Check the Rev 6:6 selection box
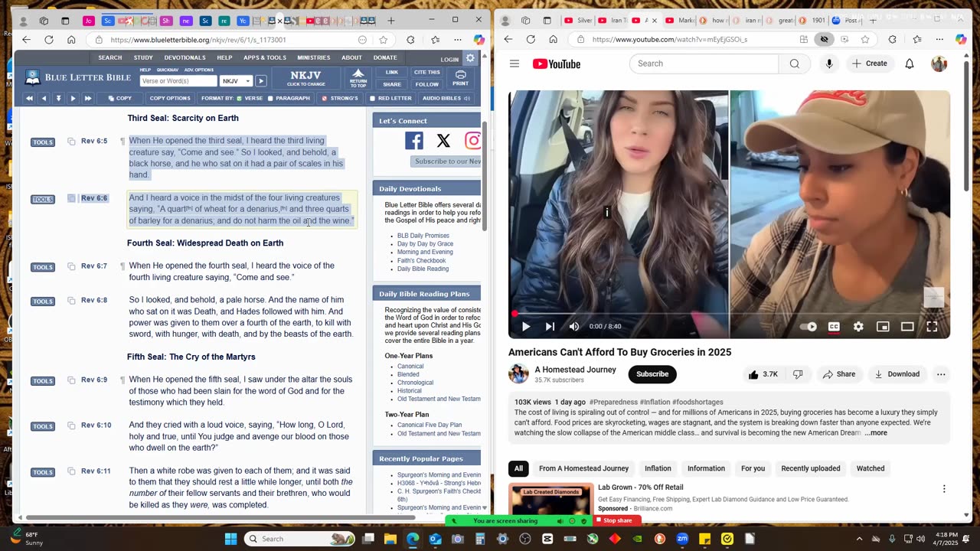The image size is (980, 551). pos(71,198)
